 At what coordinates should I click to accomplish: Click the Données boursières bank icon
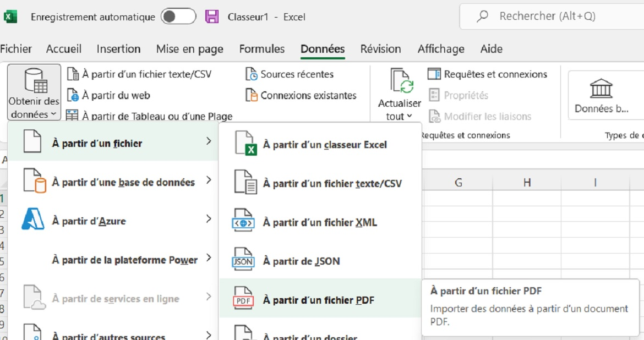pos(601,88)
